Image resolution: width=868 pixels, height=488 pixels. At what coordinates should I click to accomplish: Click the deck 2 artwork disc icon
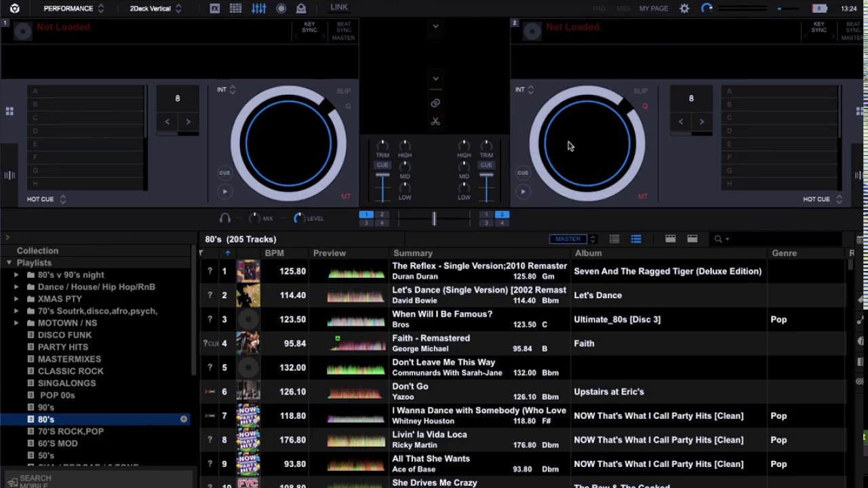click(x=532, y=31)
